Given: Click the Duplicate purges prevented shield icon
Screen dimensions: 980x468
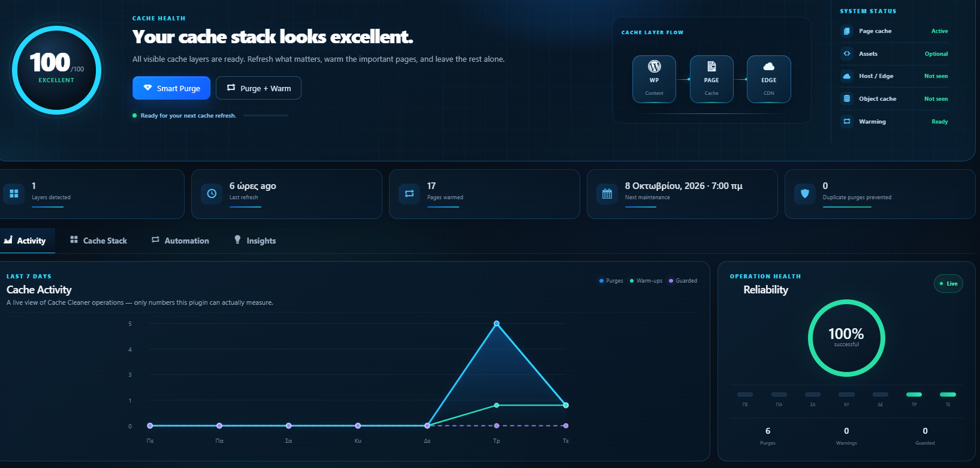Looking at the screenshot, I should click(x=805, y=194).
